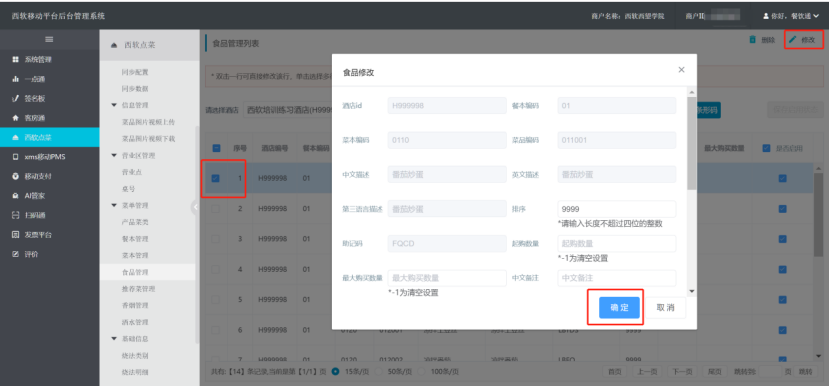Open 产品菜类 menu item
829x386 pixels.
(135, 222)
